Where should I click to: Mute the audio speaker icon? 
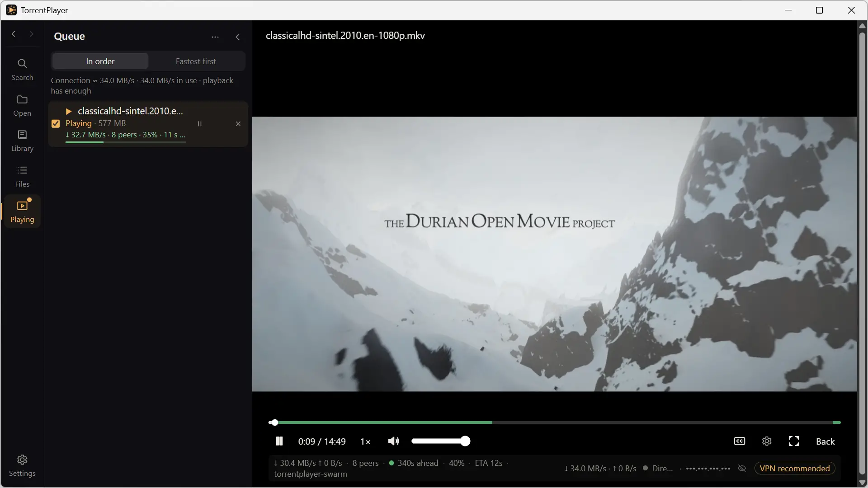click(394, 441)
